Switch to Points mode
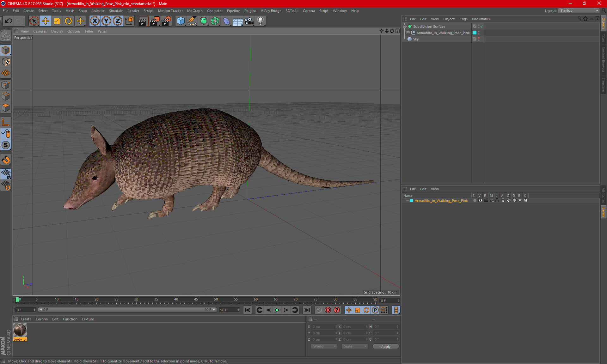Image resolution: width=607 pixels, height=364 pixels. [6, 85]
